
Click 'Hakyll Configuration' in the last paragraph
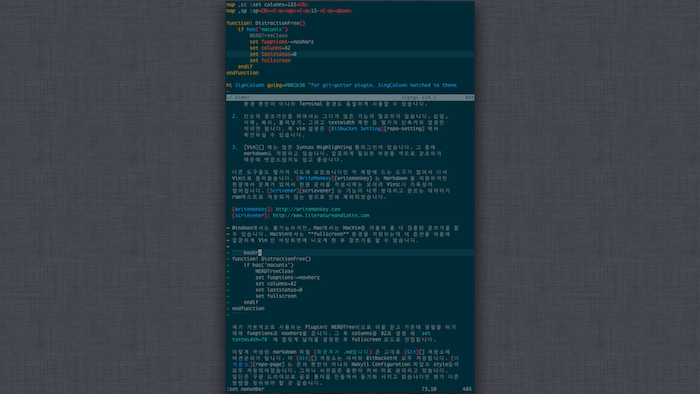point(381,365)
